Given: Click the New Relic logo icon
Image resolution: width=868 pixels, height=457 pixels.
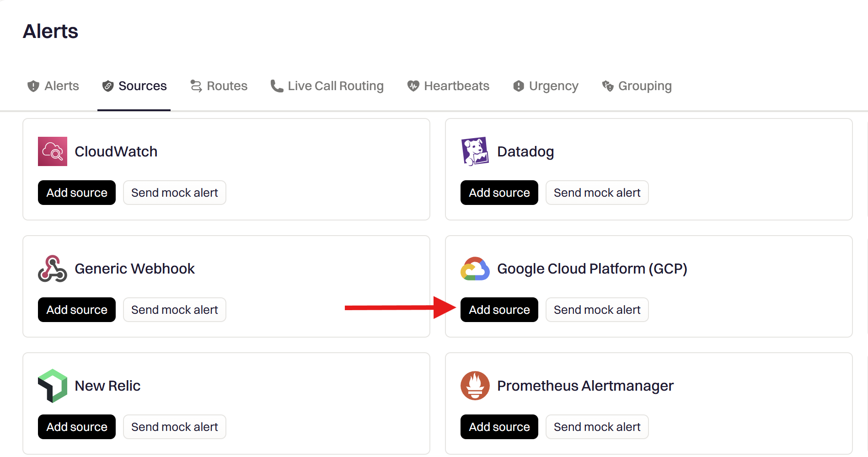Looking at the screenshot, I should (x=53, y=386).
